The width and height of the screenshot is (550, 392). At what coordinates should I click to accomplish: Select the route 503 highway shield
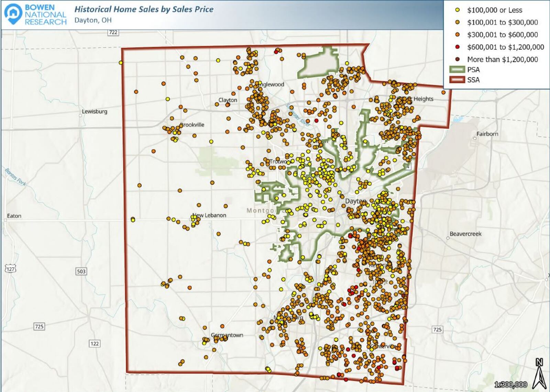81,271
